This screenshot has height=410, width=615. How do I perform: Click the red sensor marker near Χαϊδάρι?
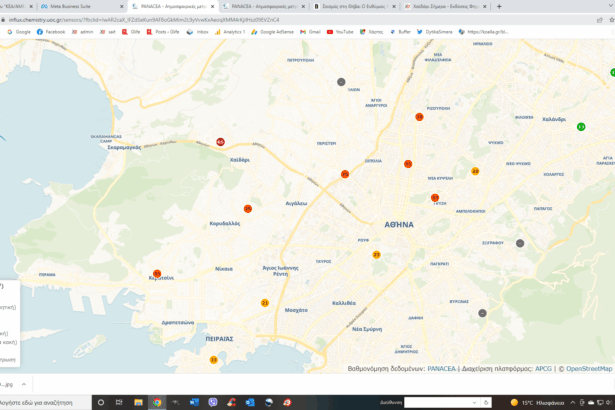(220, 142)
